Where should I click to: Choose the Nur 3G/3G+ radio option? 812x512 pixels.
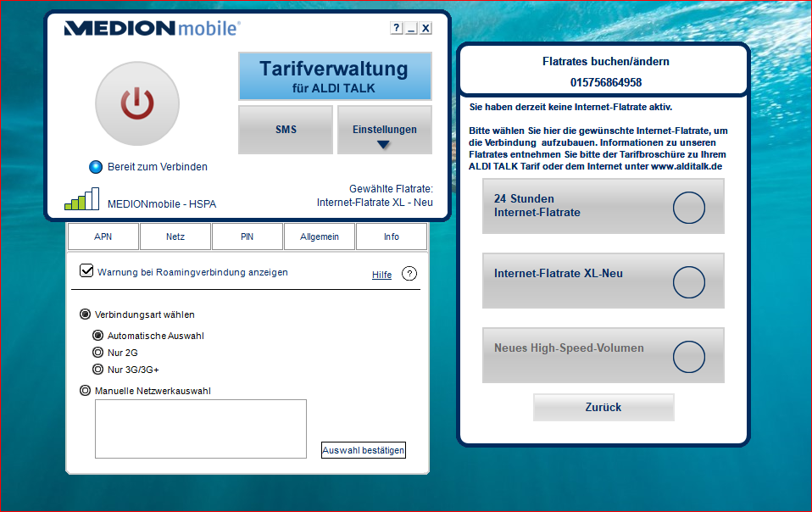coord(97,369)
